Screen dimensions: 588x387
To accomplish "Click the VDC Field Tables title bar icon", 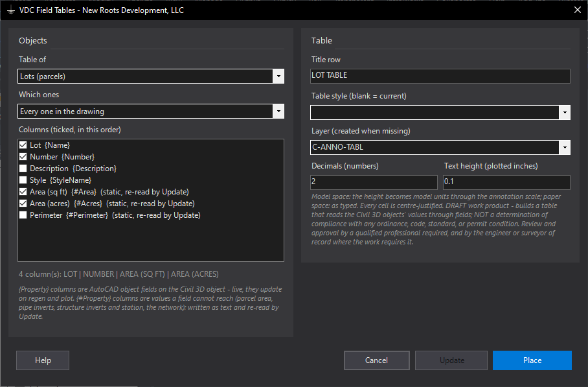I will coord(11,10).
